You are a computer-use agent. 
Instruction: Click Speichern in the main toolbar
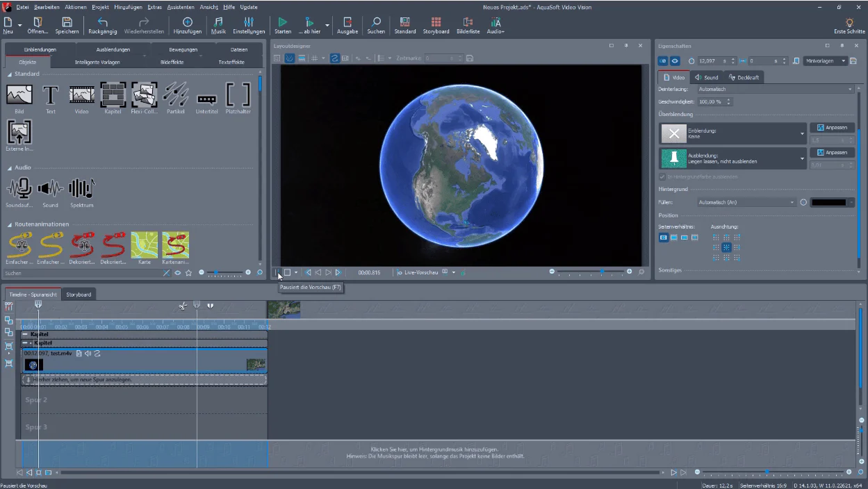point(67,26)
